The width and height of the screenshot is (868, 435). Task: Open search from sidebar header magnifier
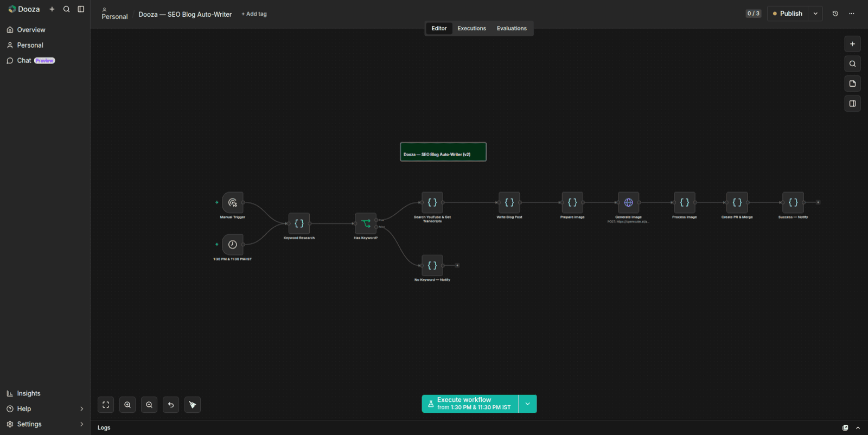66,9
